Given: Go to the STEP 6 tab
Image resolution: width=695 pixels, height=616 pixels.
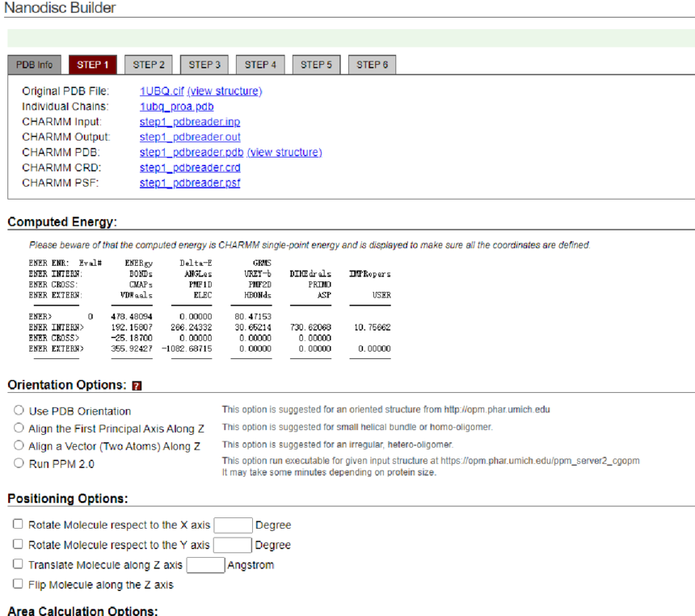Looking at the screenshot, I should pyautogui.click(x=372, y=65).
